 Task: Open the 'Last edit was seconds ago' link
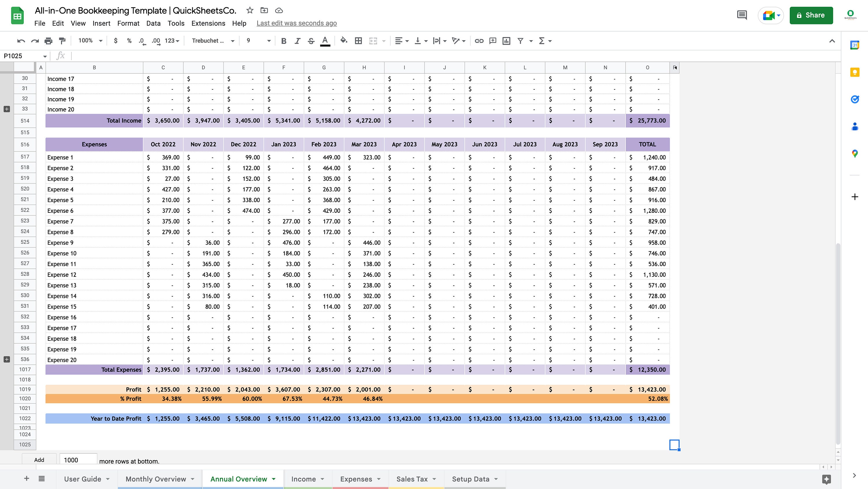(297, 23)
